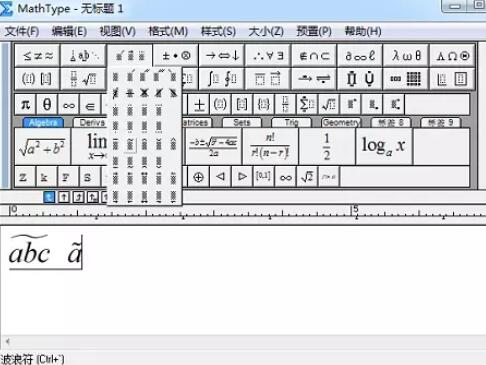The image size is (486, 365).
Task: Insert the quadratic formula expression
Action: coord(214,147)
